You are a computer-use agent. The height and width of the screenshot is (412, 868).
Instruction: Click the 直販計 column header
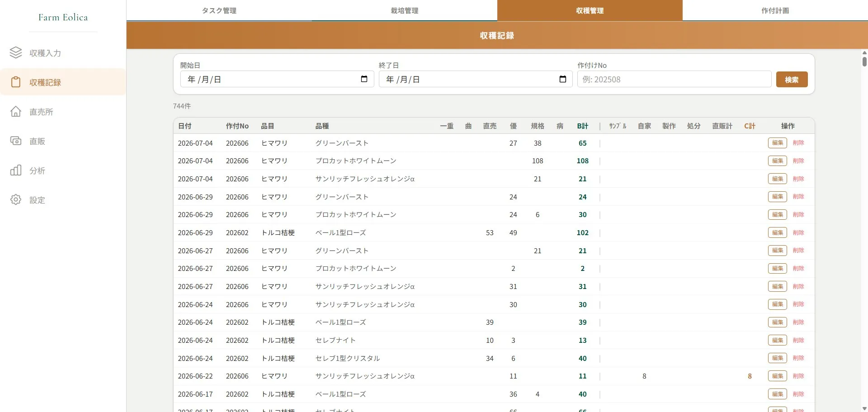[722, 126]
